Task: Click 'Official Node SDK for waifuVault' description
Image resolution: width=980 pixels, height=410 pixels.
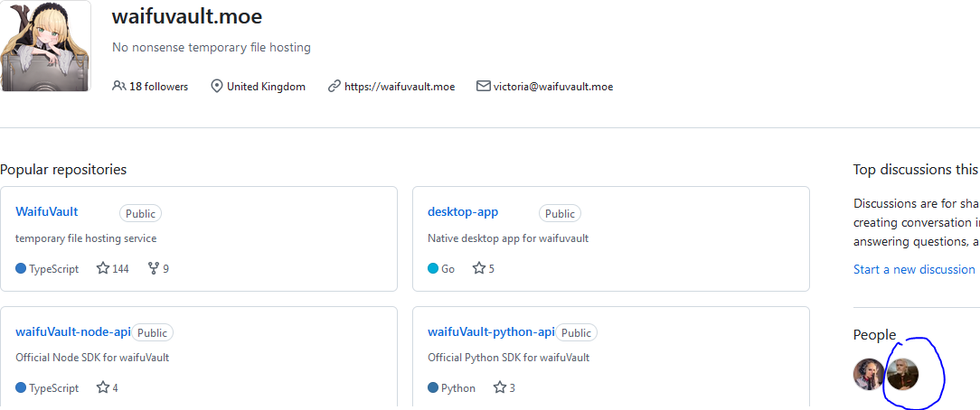Action: [x=92, y=358]
